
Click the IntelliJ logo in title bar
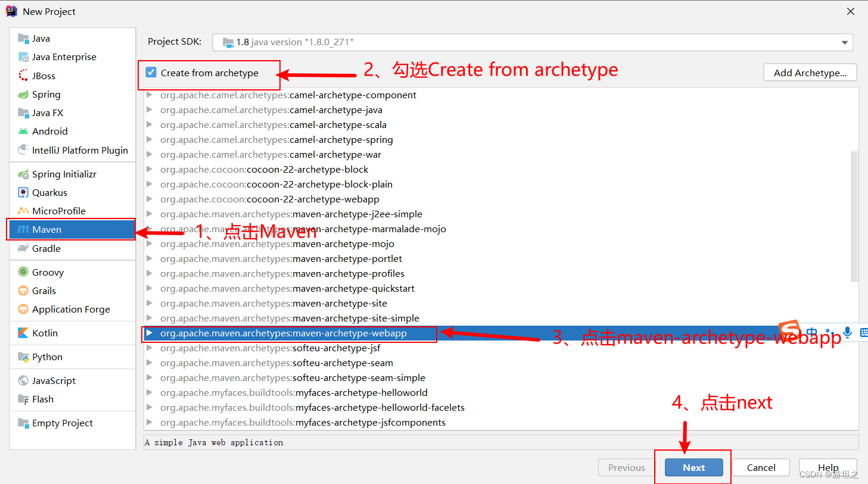point(11,11)
